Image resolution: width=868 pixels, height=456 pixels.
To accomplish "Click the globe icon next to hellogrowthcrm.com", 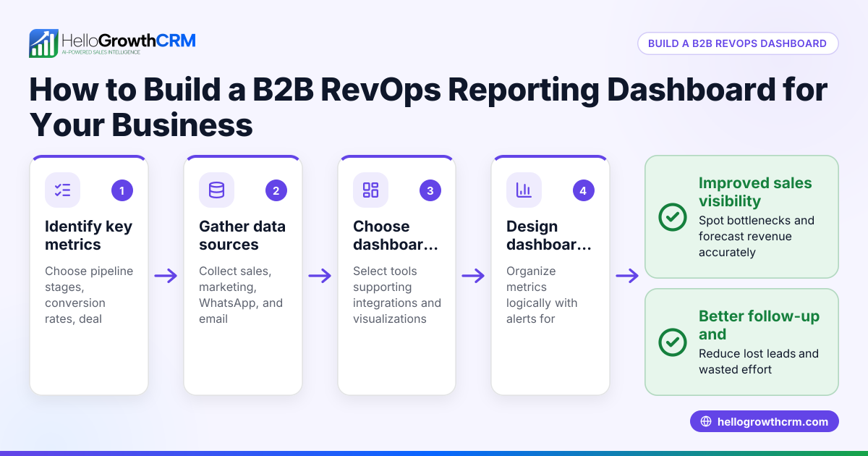I will click(706, 421).
